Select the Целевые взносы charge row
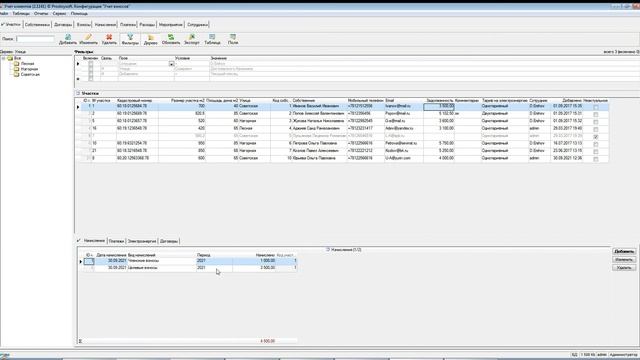This screenshot has width=640, height=360. tap(190, 268)
